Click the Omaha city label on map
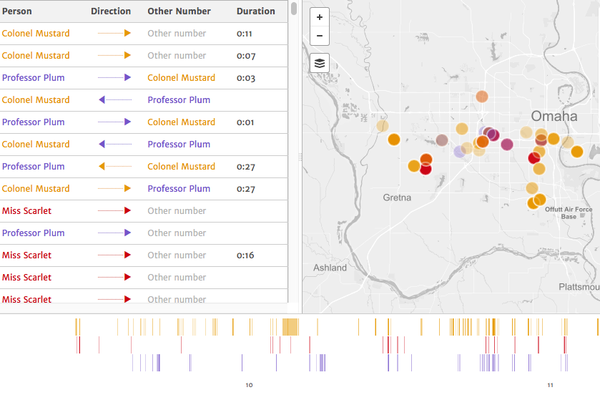 (555, 117)
